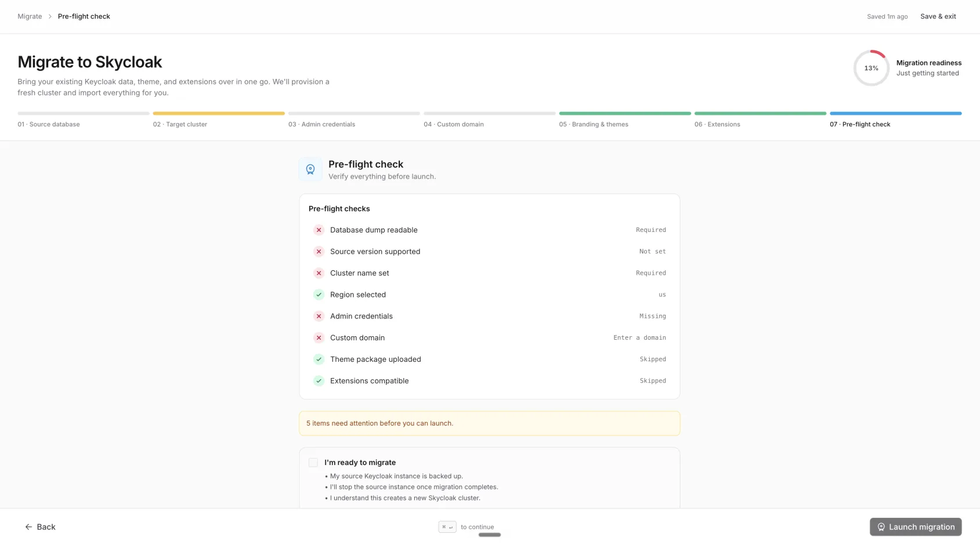Click Skipped status for Theme package uploaded
The height and width of the screenshot is (545, 980).
(653, 359)
